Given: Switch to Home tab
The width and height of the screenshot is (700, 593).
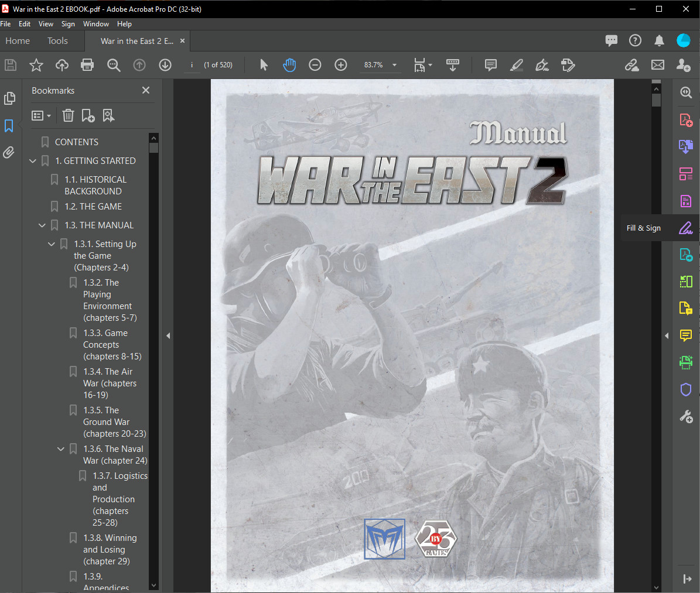Looking at the screenshot, I should pyautogui.click(x=18, y=40).
